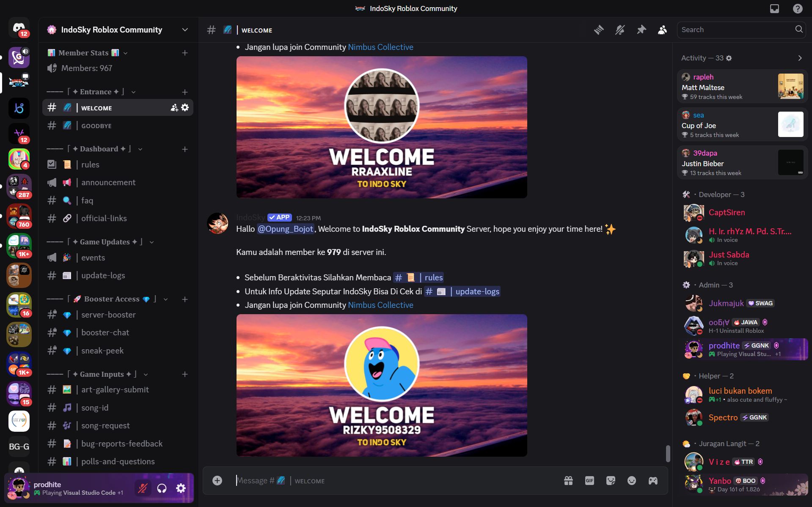Create a channel in Booster Access category
812x507 pixels.
[185, 299]
